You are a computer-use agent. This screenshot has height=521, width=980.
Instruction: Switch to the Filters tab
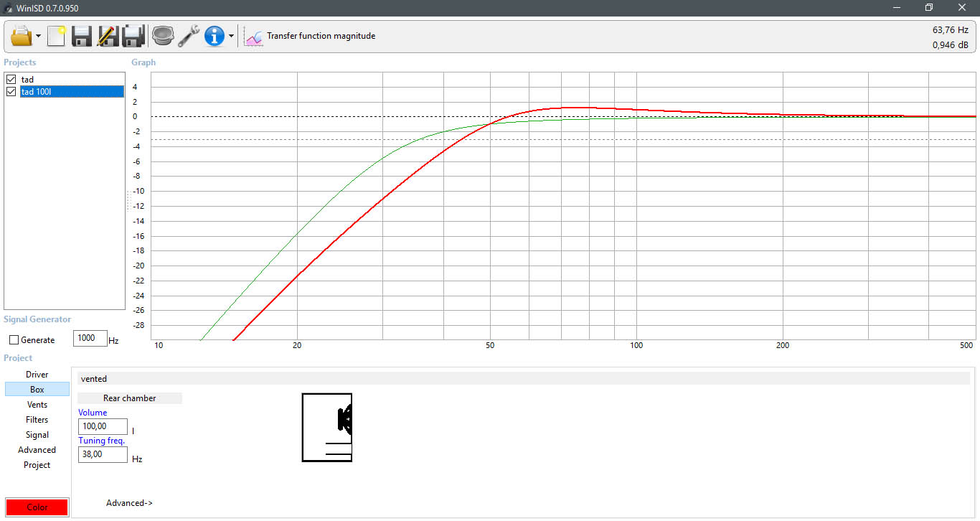(37, 420)
